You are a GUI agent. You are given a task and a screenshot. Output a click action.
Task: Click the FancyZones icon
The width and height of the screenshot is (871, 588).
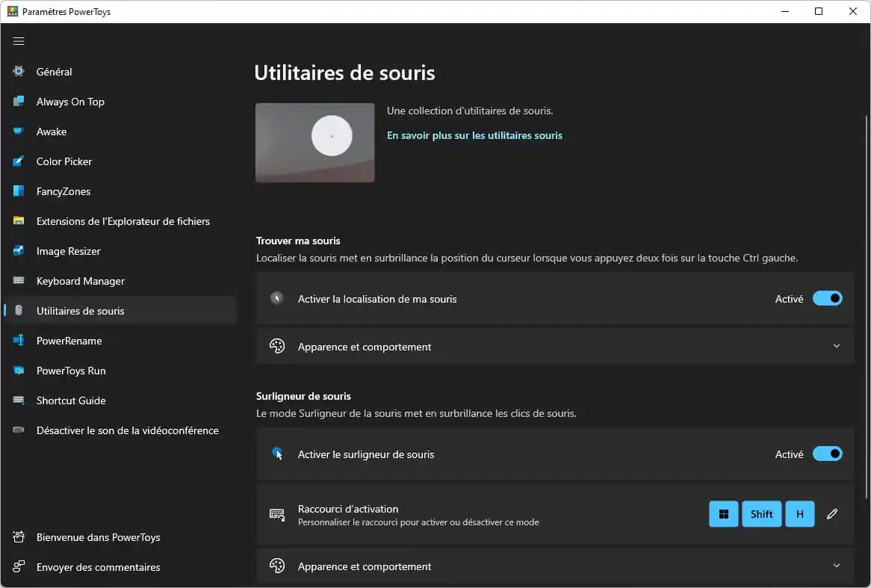(19, 191)
